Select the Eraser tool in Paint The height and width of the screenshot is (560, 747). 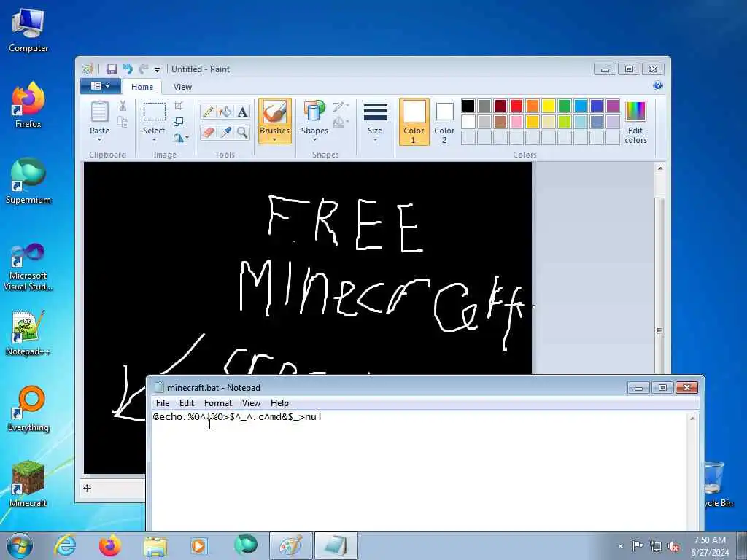pyautogui.click(x=208, y=132)
